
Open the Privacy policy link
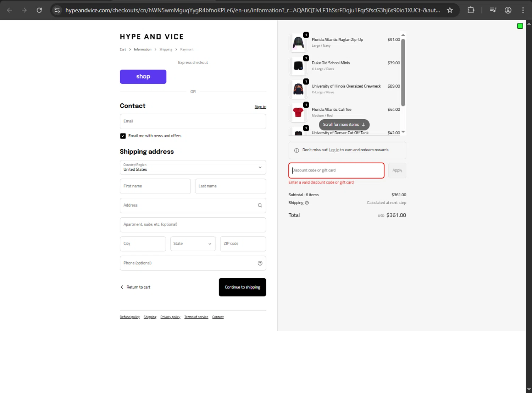coord(170,317)
